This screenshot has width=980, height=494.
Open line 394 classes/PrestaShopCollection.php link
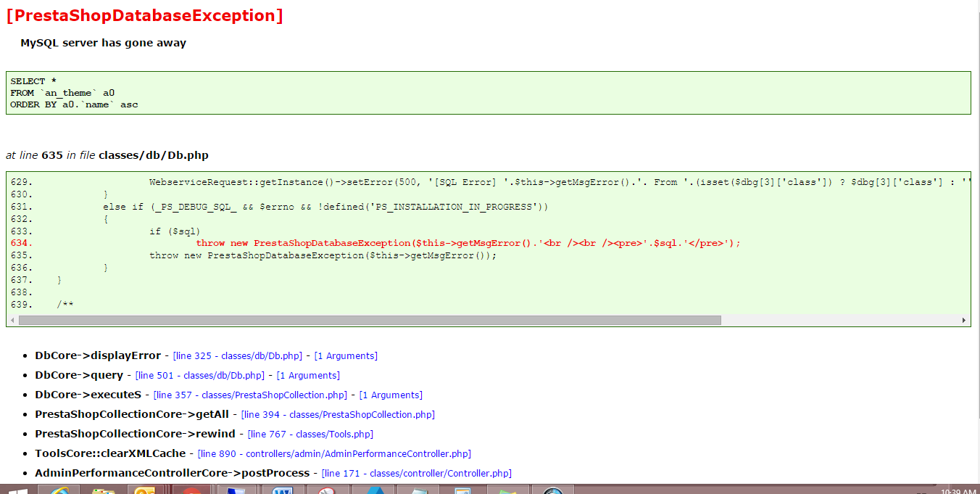[x=338, y=415]
